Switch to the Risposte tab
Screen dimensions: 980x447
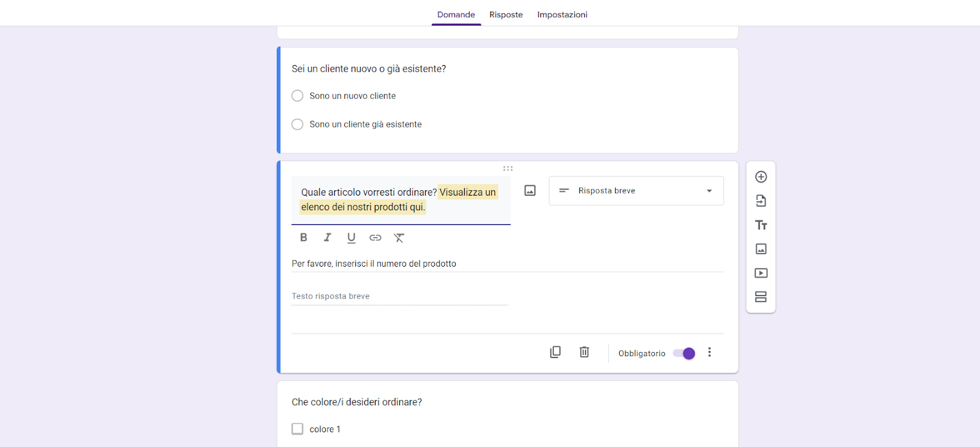pos(506,15)
